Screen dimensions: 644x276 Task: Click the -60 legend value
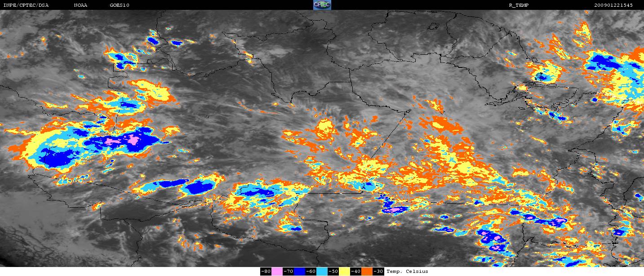click(x=311, y=272)
